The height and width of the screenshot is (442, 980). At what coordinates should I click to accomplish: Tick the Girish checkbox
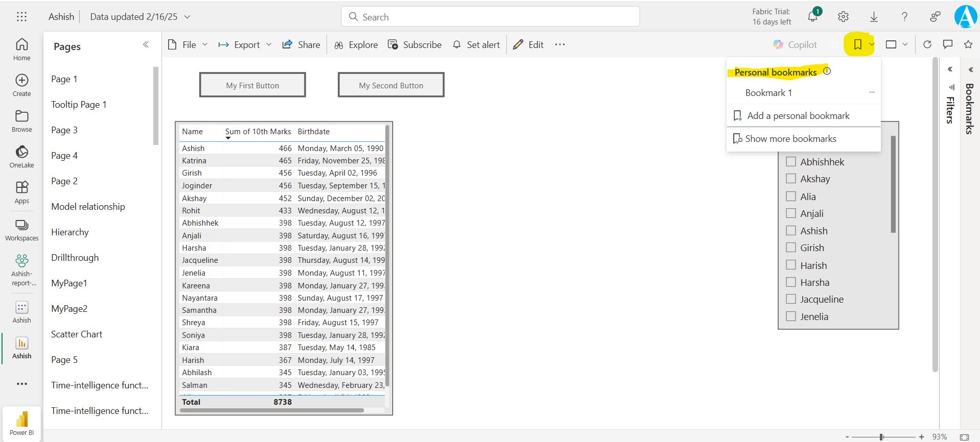point(791,248)
